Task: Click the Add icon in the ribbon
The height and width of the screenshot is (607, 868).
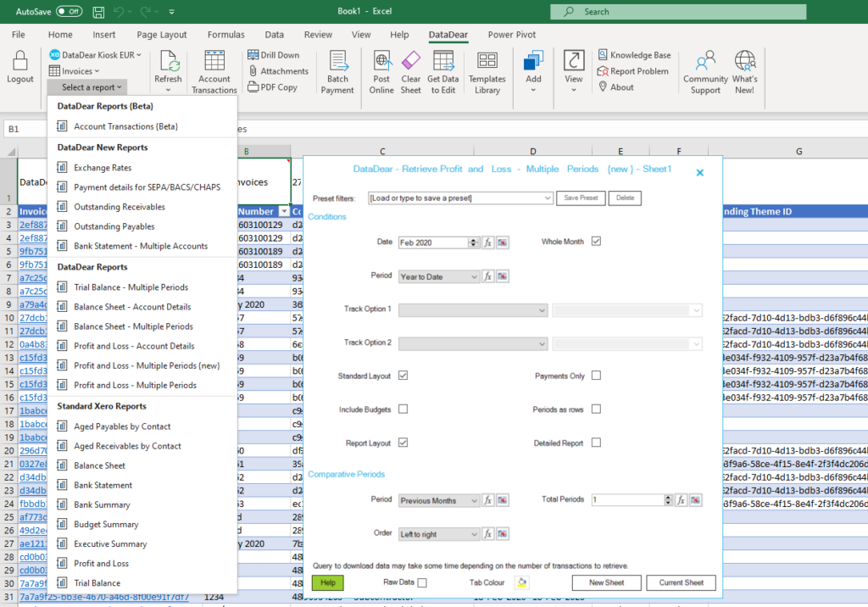Action: click(x=534, y=61)
